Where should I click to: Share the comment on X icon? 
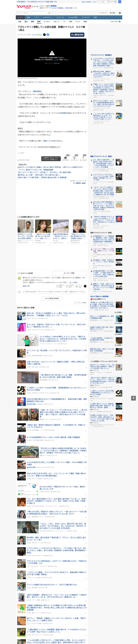pos(85,286)
